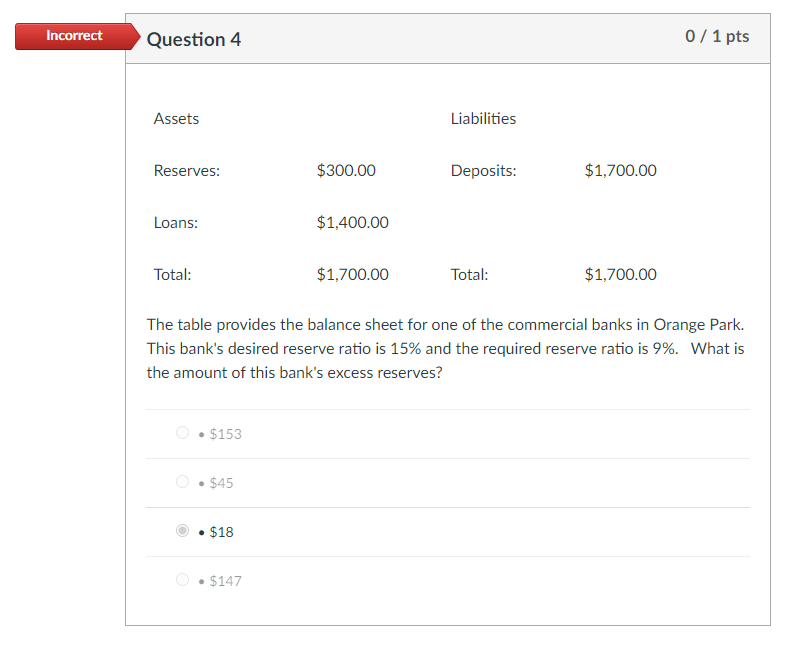This screenshot has height=647, width=795.
Task: Click the assets Total: label
Action: [x=172, y=275]
